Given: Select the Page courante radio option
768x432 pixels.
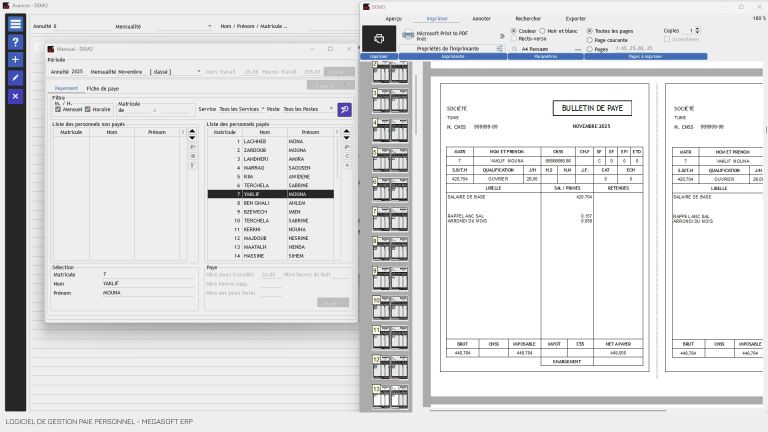Looking at the screenshot, I should pyautogui.click(x=590, y=40).
